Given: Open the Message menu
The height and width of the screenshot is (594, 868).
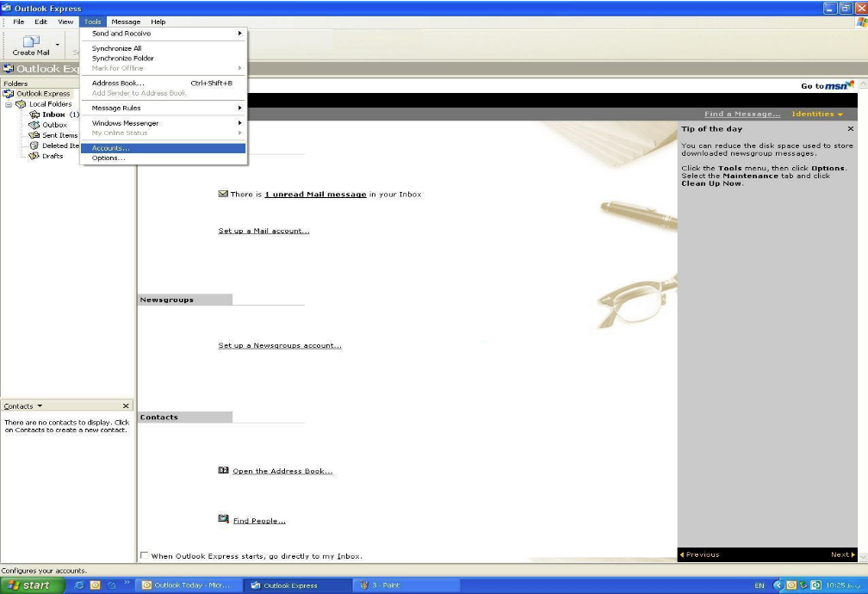Looking at the screenshot, I should click(126, 22).
